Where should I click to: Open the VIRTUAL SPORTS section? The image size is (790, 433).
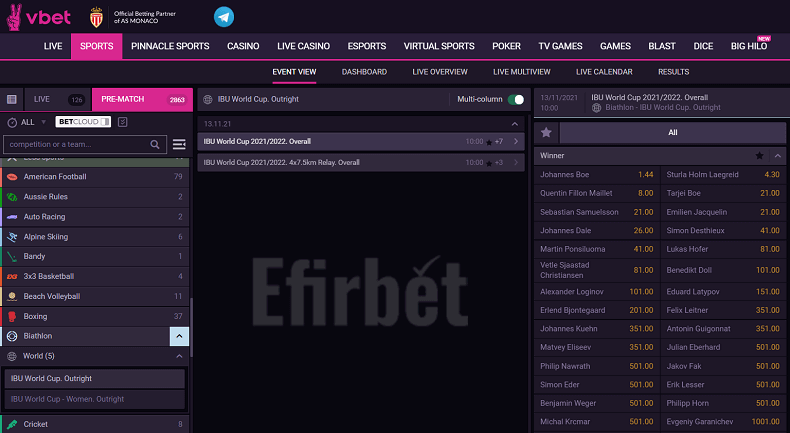(439, 46)
